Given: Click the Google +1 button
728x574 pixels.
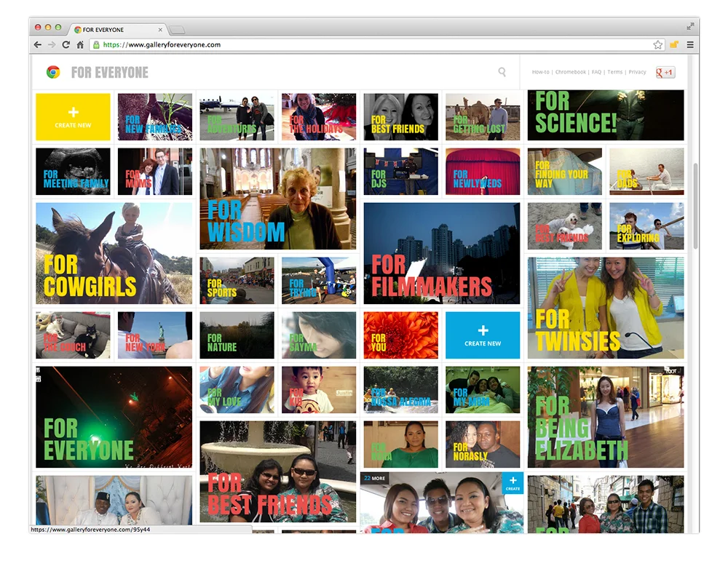Looking at the screenshot, I should (x=665, y=73).
